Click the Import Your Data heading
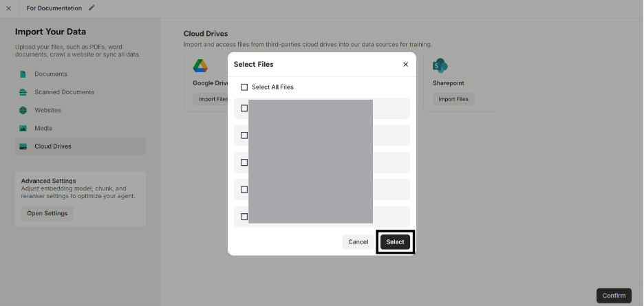This screenshot has width=644, height=306. 50,32
